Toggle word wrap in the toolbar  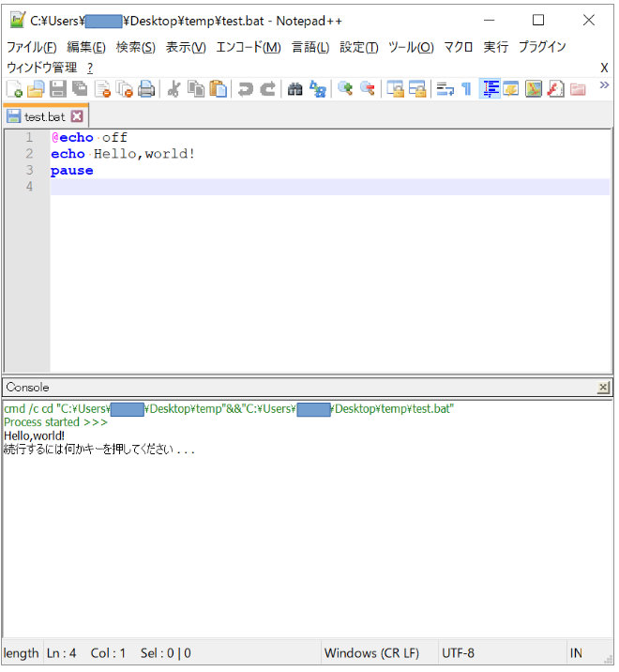pyautogui.click(x=445, y=89)
